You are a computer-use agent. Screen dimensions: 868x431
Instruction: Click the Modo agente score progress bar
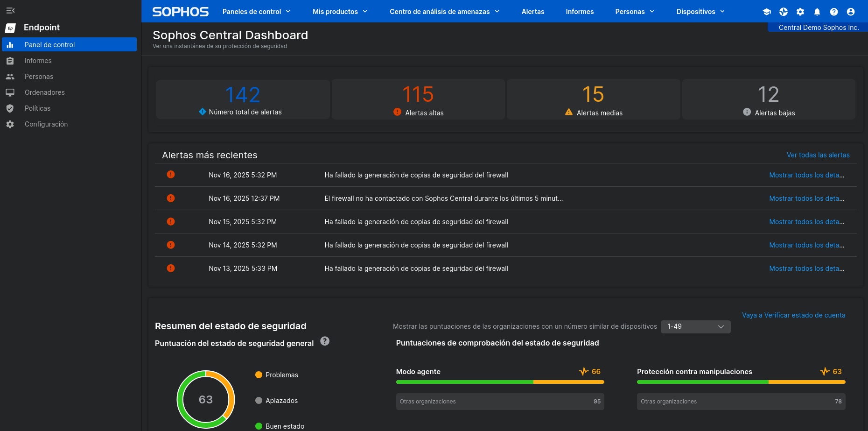500,382
